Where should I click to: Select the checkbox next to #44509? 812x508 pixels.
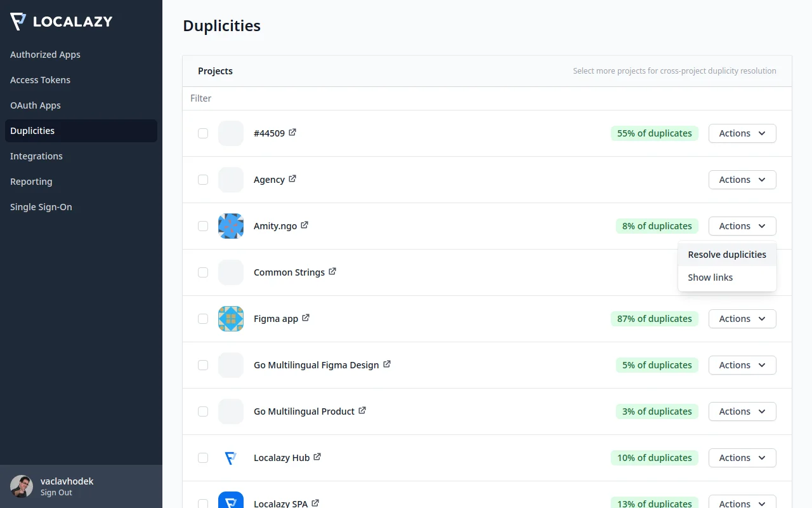point(203,133)
